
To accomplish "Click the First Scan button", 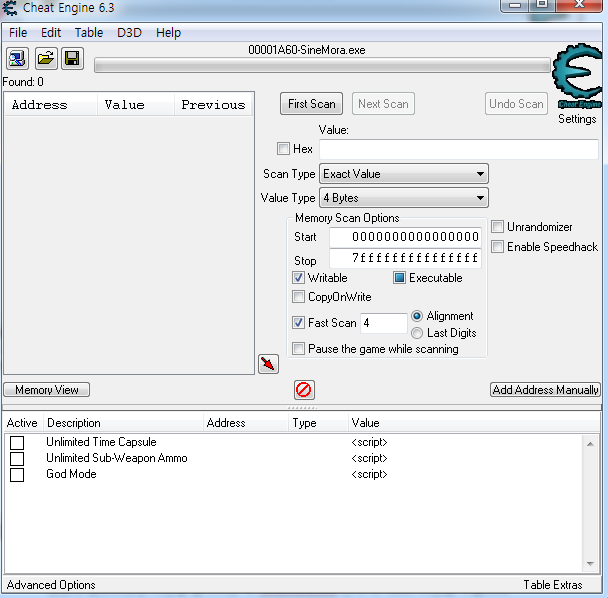I will (x=311, y=104).
